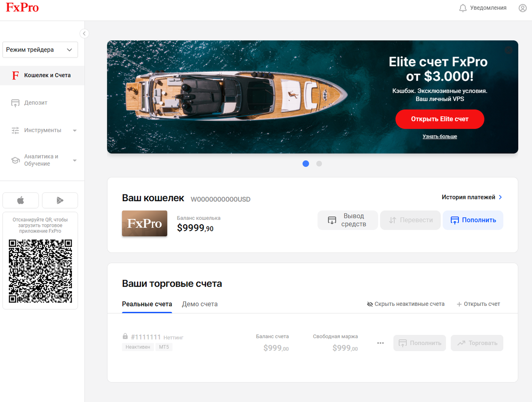The width and height of the screenshot is (532, 402).
Task: Open the История платежей link
Action: [472, 197]
